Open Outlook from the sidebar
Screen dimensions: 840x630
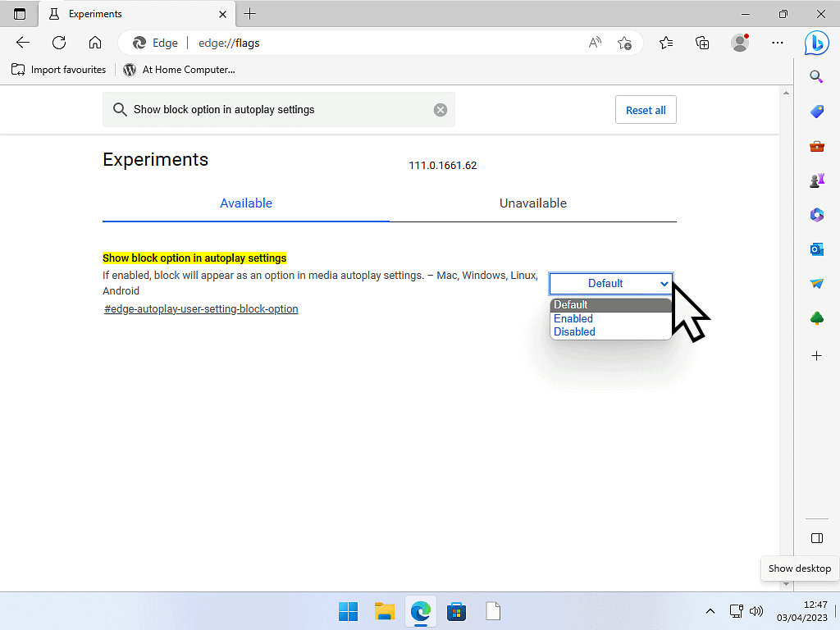tap(816, 249)
